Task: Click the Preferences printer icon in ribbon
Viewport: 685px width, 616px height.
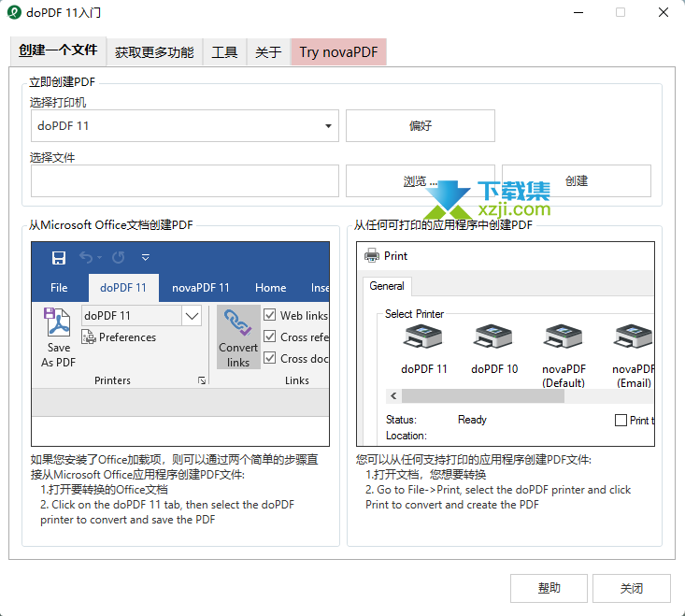Action: pos(89,337)
